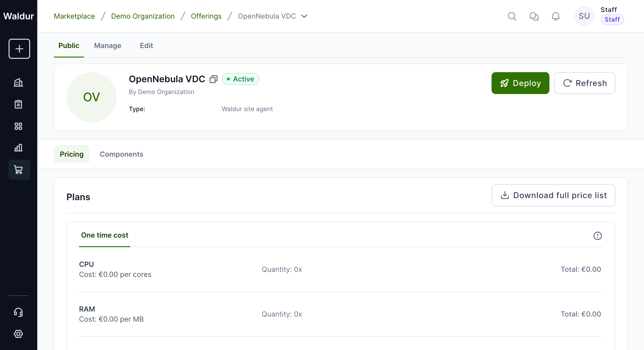Copy the OpenNebula VDC name icon
This screenshot has height=350, width=644.
click(214, 79)
